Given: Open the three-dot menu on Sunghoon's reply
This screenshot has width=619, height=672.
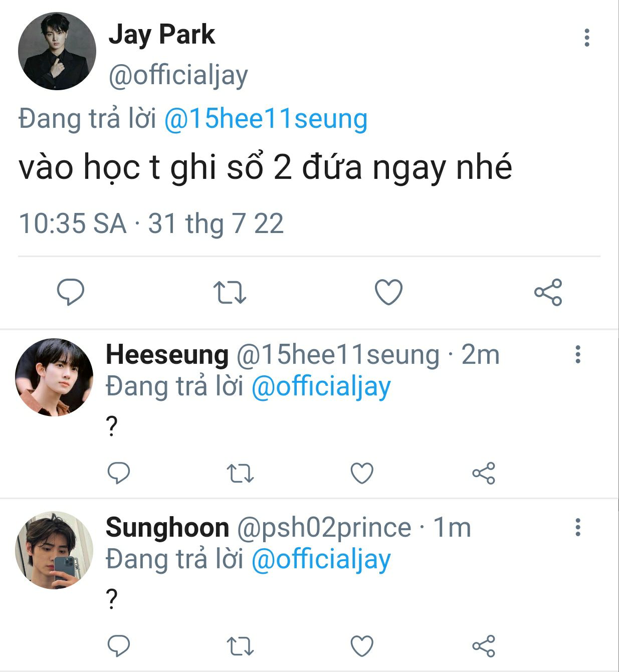Looking at the screenshot, I should pyautogui.click(x=578, y=528).
